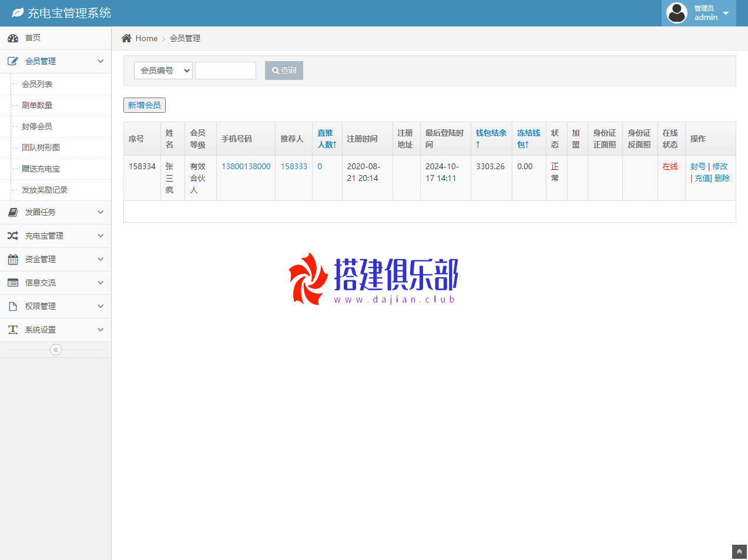Focus the search text input field

tap(226, 71)
